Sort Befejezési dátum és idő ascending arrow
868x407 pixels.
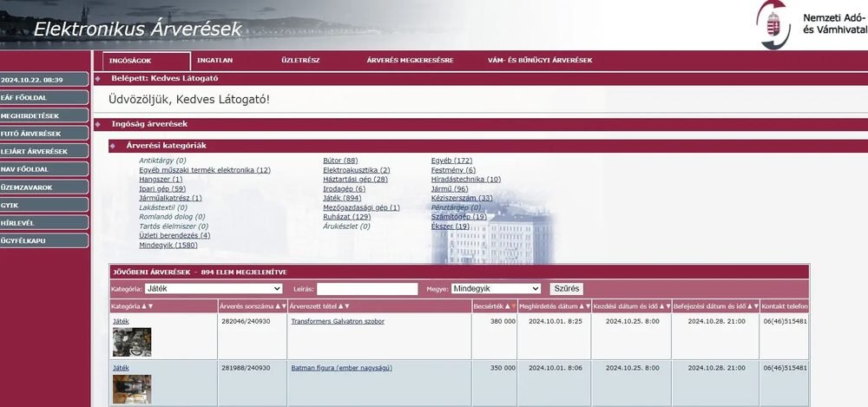click(x=750, y=306)
